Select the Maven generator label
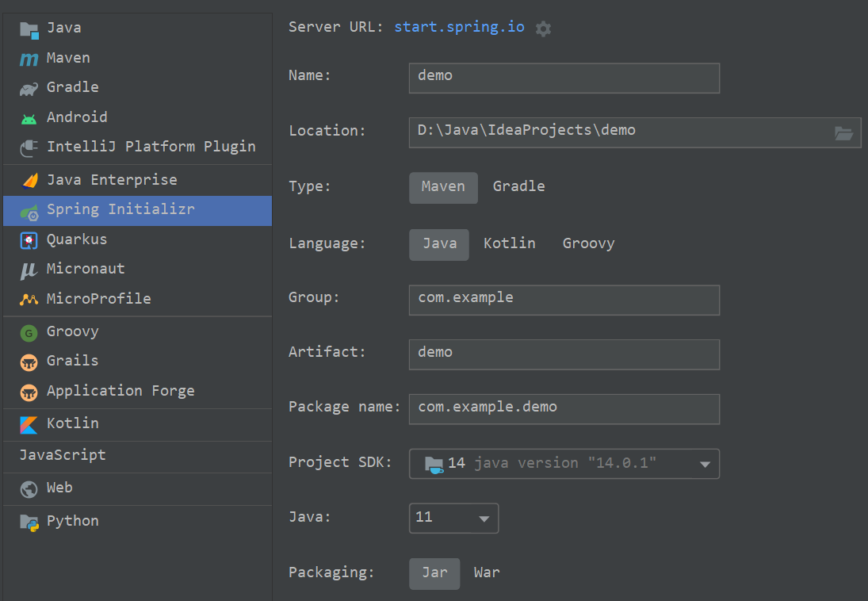 [x=68, y=58]
